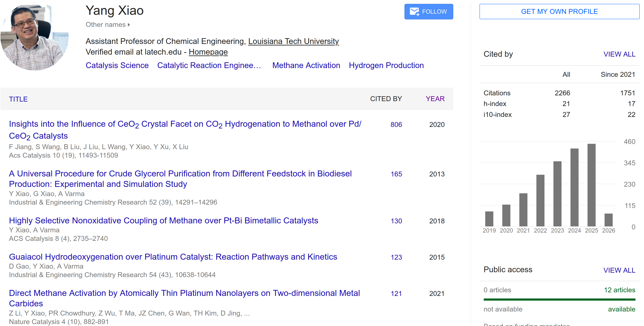The height and width of the screenshot is (326, 644).
Task: Click Get My Own Profile button
Action: (x=559, y=12)
